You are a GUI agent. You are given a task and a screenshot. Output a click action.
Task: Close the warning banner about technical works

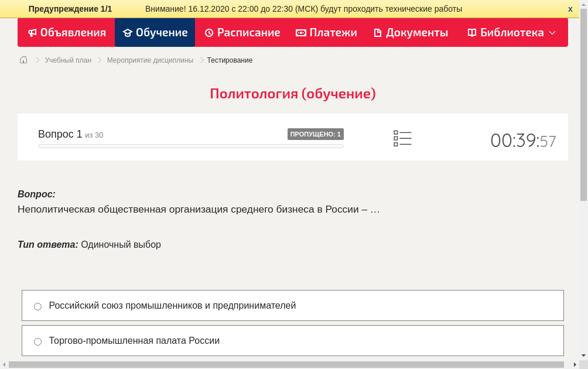coord(570,9)
